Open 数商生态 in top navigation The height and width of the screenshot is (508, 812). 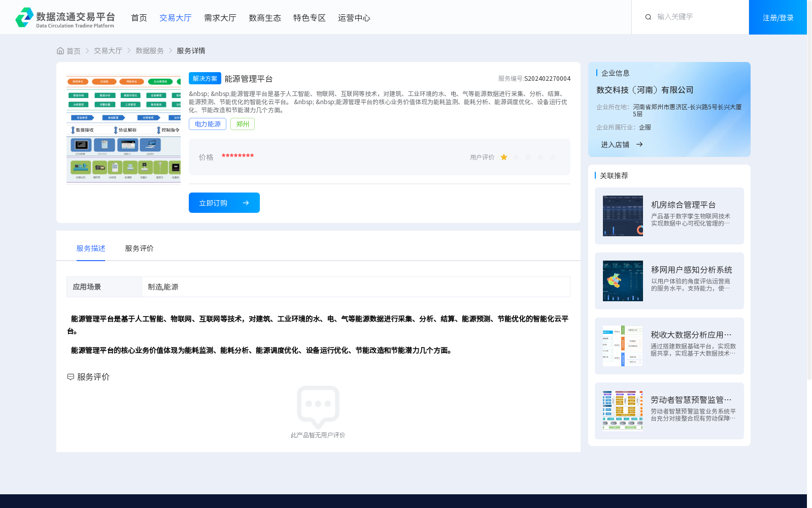[265, 18]
